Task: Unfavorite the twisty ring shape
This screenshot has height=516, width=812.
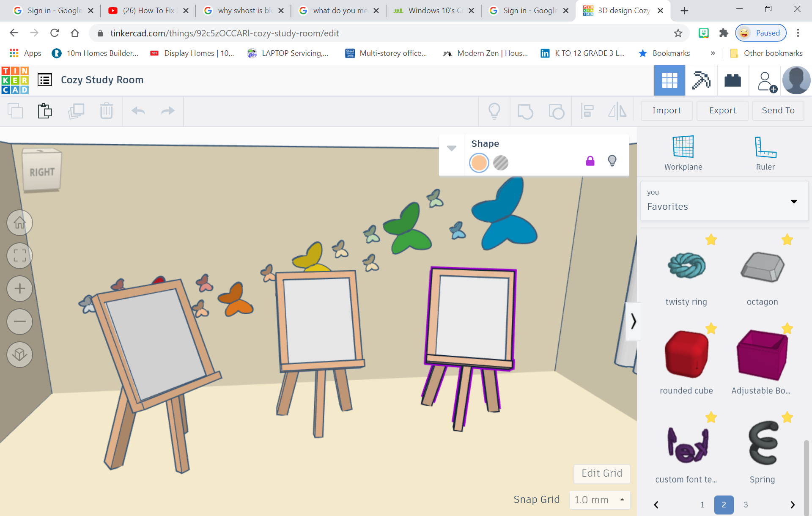Action: tap(711, 240)
